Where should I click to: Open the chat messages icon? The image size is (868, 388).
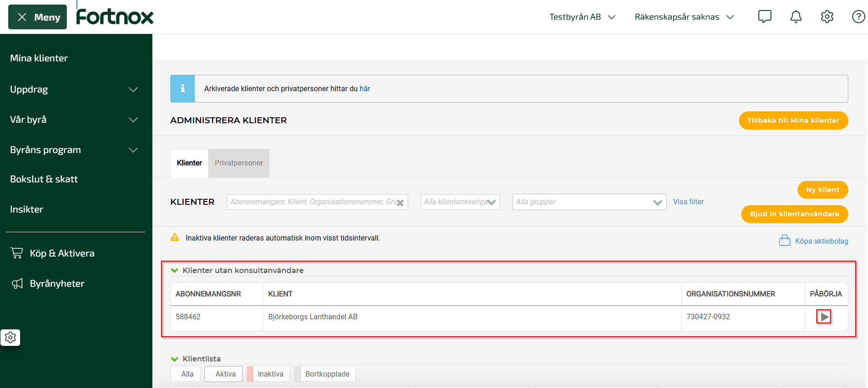coord(765,17)
